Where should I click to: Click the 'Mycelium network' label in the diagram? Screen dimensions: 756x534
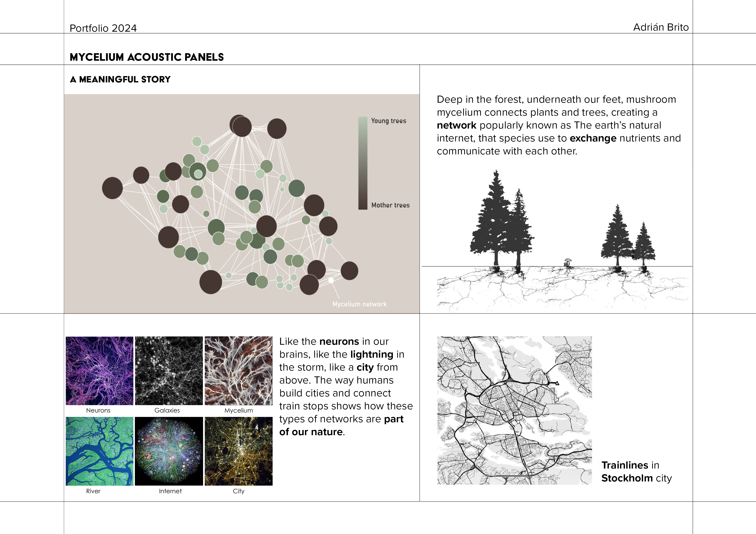tap(359, 304)
